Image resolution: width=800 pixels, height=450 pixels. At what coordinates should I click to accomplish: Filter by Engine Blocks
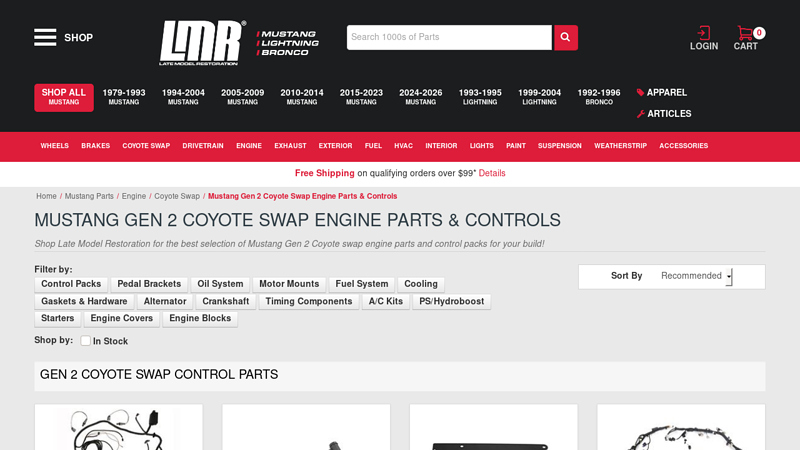(x=200, y=318)
